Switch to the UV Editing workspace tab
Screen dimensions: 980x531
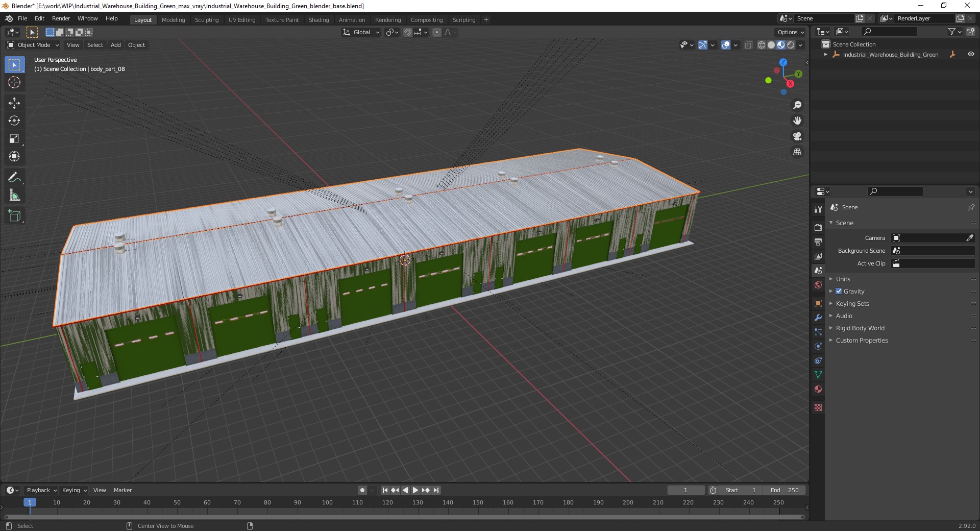[242, 19]
